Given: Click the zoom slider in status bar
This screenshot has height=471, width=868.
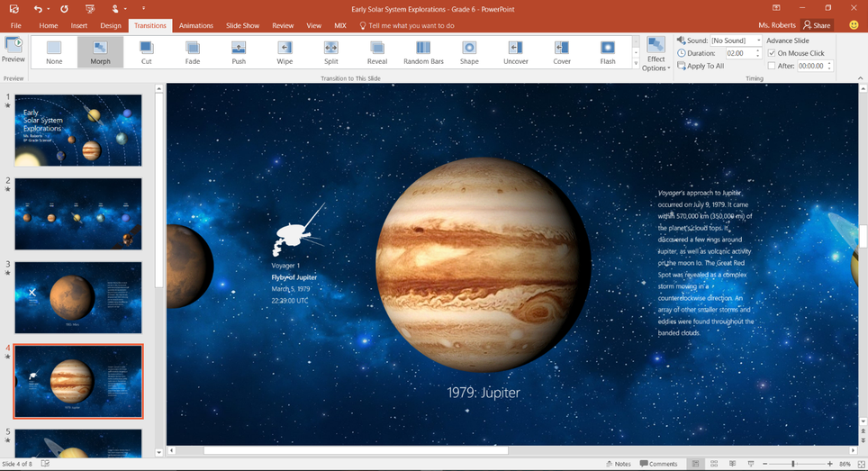Looking at the screenshot, I should click(x=792, y=464).
